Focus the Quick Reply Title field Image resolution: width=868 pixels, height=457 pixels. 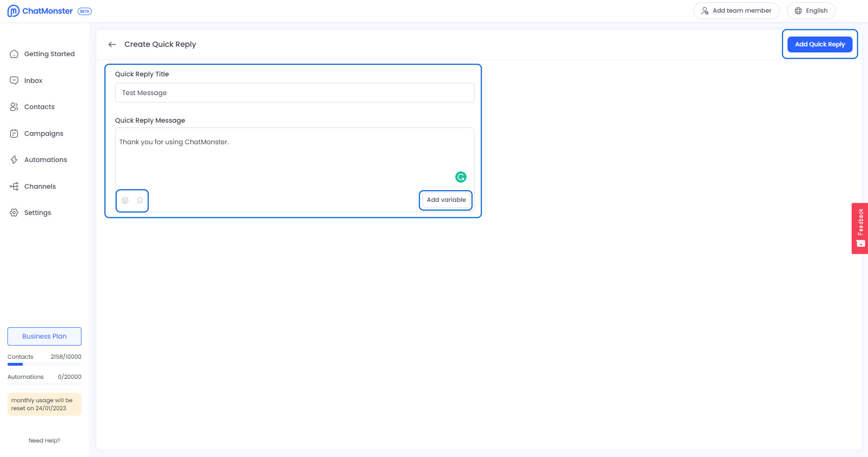tap(294, 93)
